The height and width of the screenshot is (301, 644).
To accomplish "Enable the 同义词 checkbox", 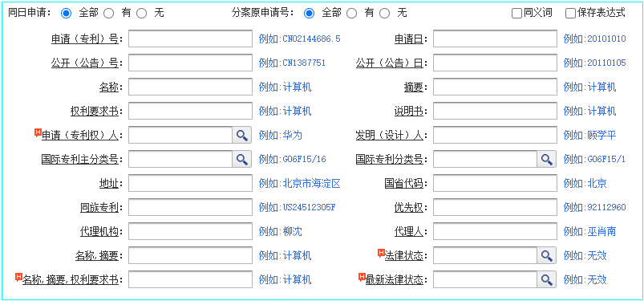I will (x=516, y=14).
